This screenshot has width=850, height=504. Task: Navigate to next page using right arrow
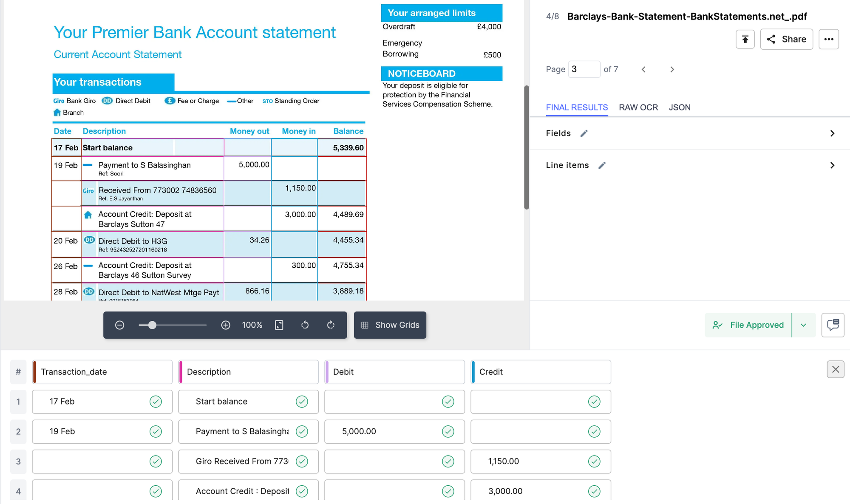672,68
